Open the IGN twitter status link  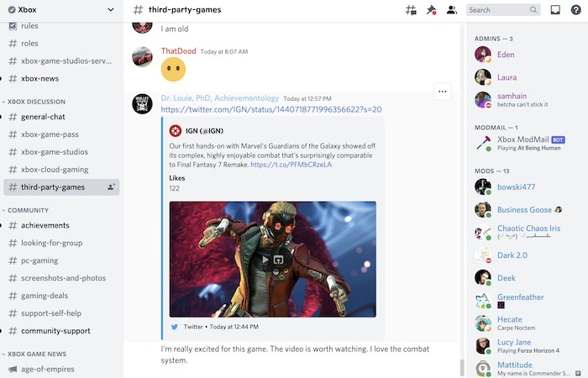[271, 109]
